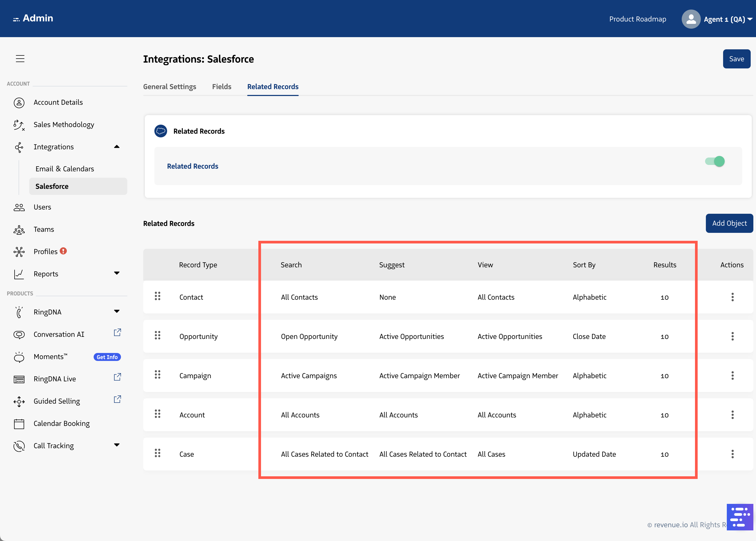Click the drag handle for Opportunity row
The width and height of the screenshot is (756, 541).
158,335
